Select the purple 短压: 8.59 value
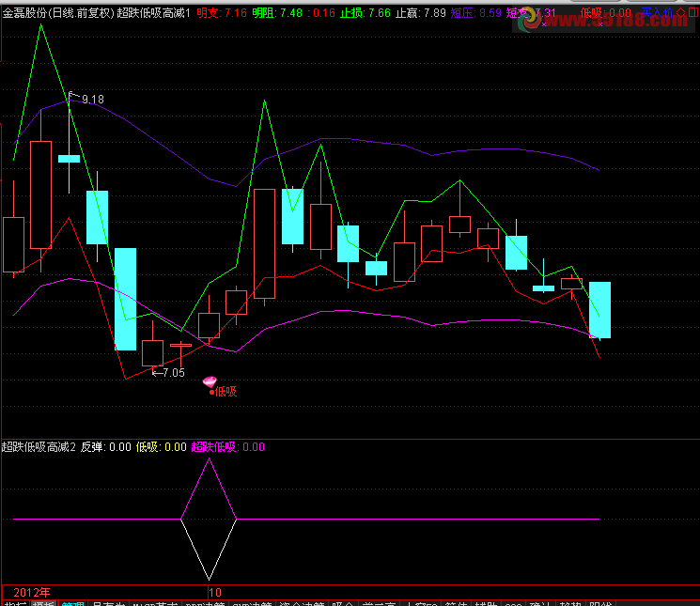 (x=476, y=13)
